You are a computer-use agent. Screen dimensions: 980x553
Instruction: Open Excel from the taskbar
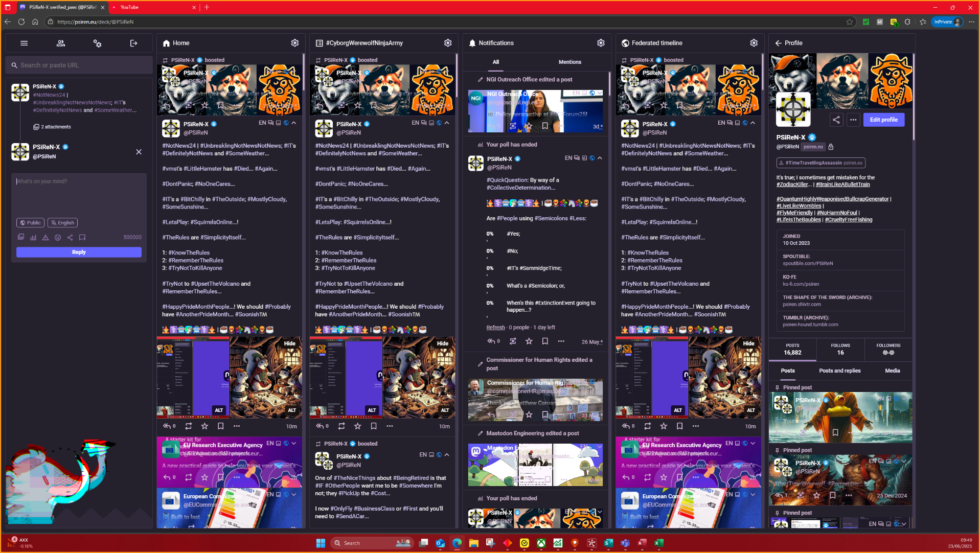(658, 543)
